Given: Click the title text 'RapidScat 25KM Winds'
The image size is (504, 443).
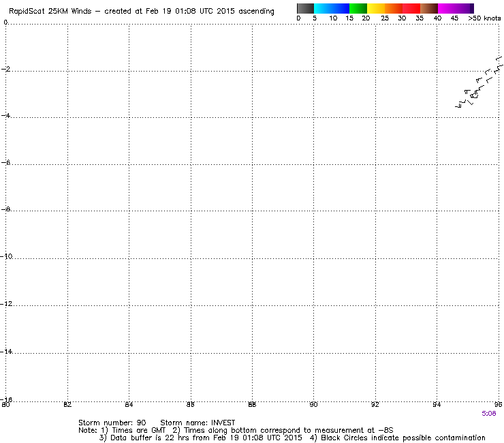Looking at the screenshot, I should (x=50, y=12).
